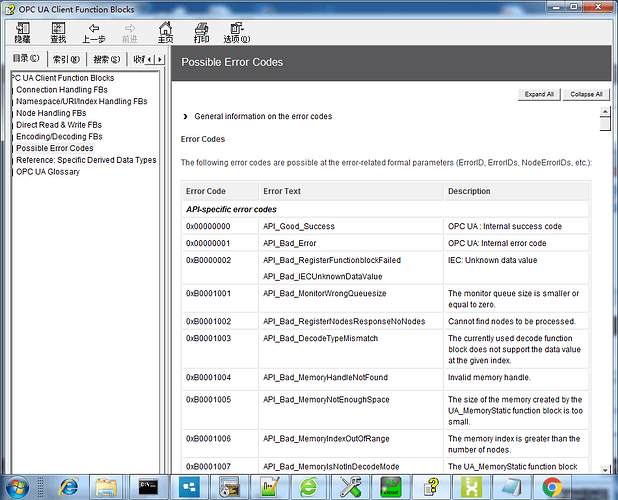
Task: Click API_Good_Success text
Action: coord(299,226)
